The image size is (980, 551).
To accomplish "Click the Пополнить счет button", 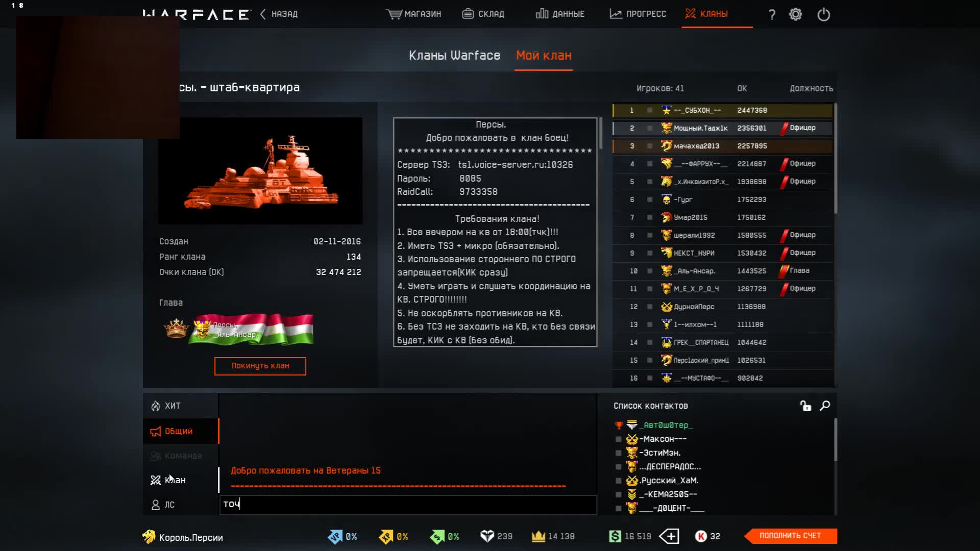I will point(790,536).
